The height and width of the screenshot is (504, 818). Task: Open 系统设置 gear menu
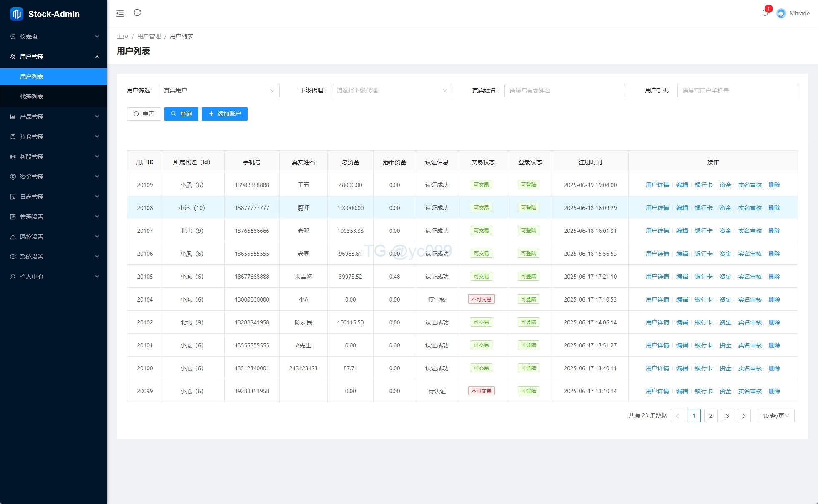click(x=53, y=257)
